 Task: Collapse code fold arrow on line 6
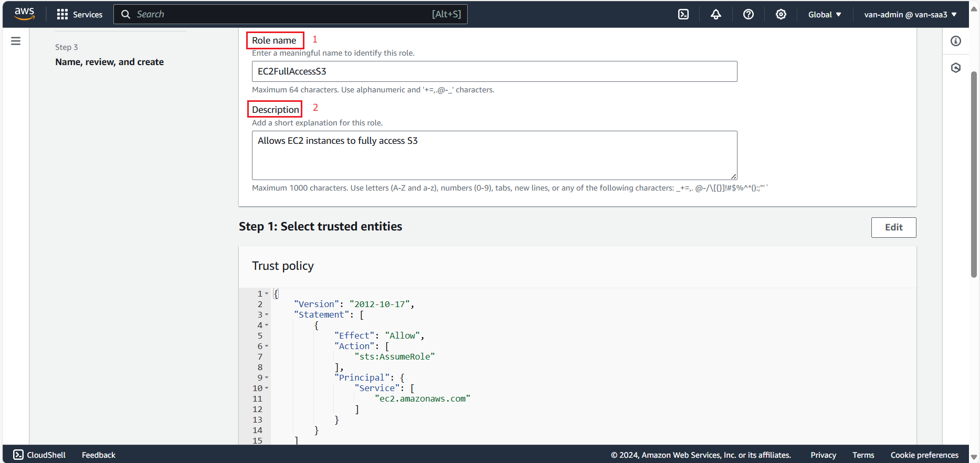(267, 346)
